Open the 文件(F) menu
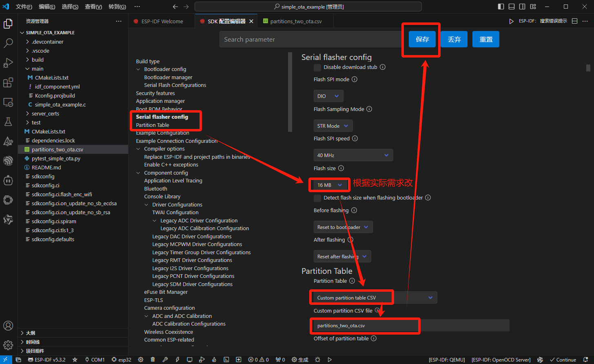The height and width of the screenshot is (364, 594). [24, 7]
